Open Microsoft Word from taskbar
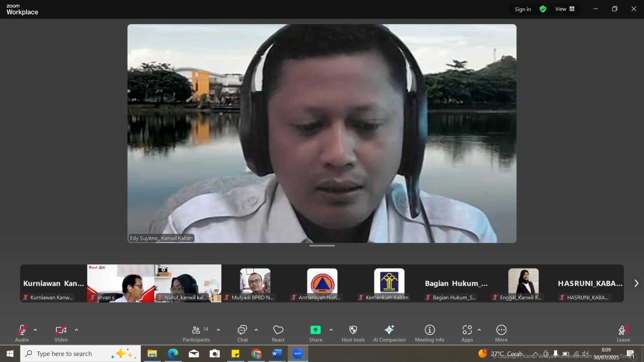This screenshot has height=362, width=644. 277,354
